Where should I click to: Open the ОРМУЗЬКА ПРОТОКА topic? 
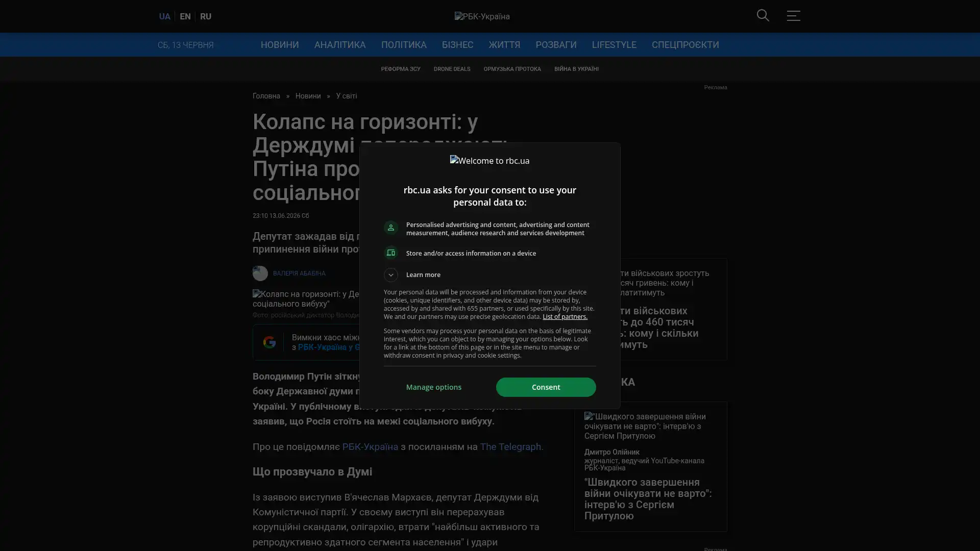pos(512,69)
